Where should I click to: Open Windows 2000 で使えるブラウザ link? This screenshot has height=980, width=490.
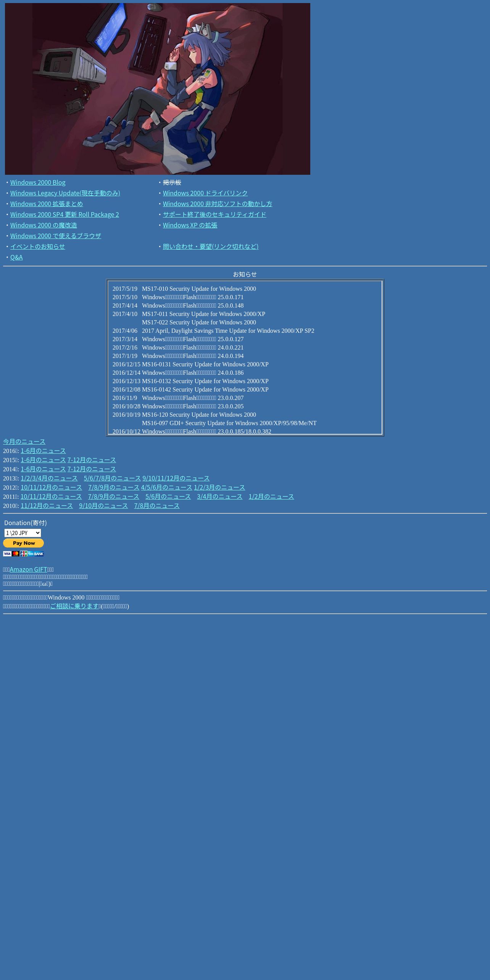[56, 236]
